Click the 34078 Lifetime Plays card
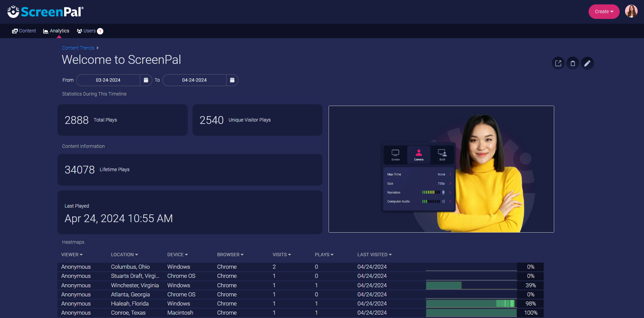644x318 pixels. (x=190, y=169)
